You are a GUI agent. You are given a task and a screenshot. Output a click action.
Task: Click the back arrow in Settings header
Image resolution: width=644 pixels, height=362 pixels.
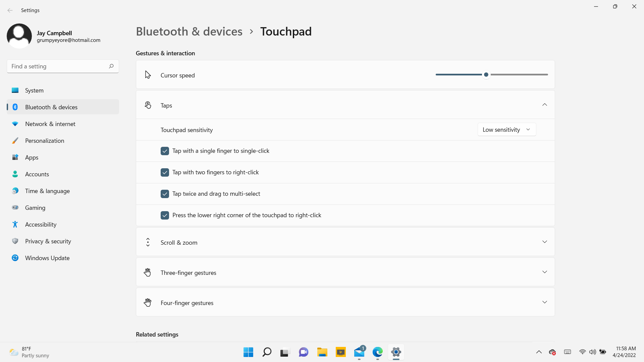tap(10, 10)
